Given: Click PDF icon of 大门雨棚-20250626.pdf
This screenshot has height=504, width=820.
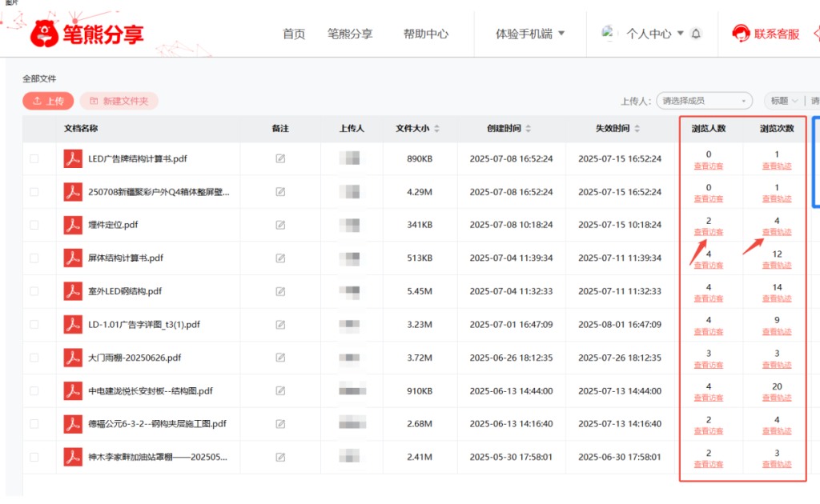Looking at the screenshot, I should (73, 358).
